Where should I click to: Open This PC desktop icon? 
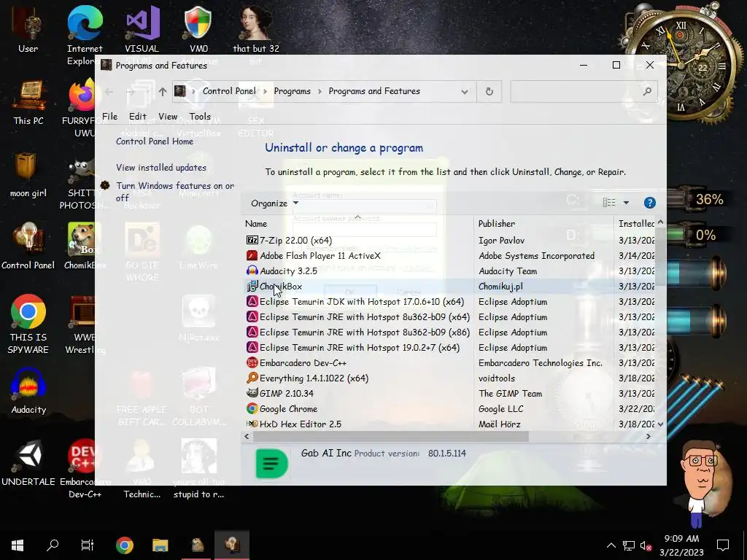click(28, 102)
